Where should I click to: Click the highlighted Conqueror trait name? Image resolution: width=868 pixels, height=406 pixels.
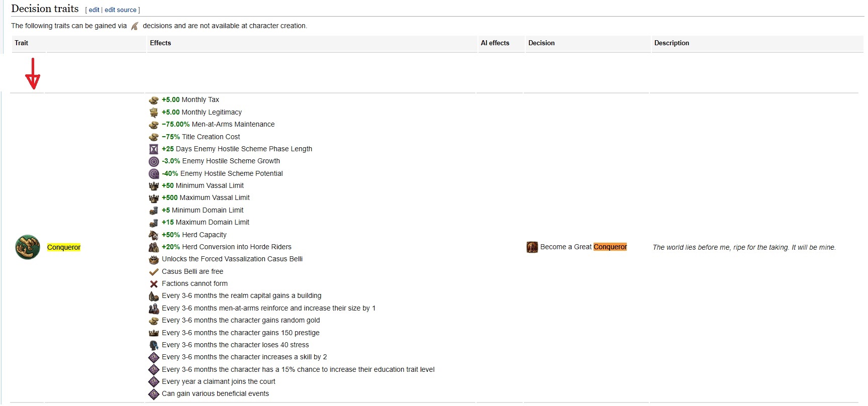point(64,247)
